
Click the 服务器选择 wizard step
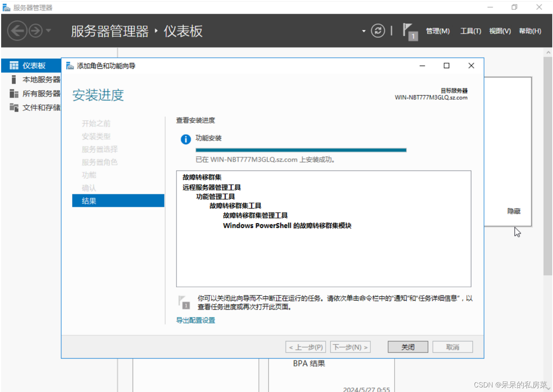[x=100, y=149]
